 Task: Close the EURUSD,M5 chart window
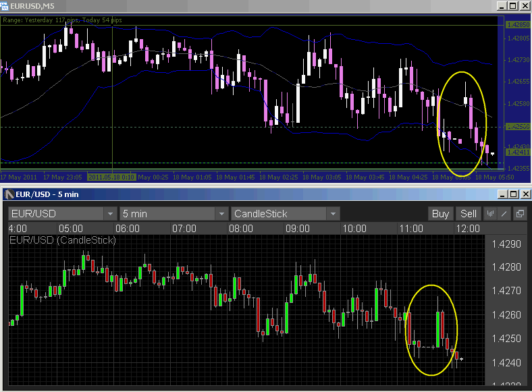tap(525, 6)
